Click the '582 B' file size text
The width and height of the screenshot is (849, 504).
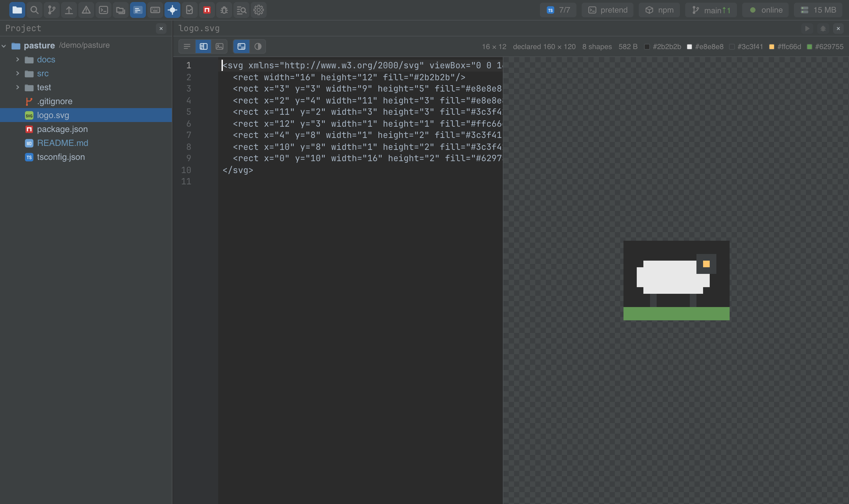[x=628, y=46]
